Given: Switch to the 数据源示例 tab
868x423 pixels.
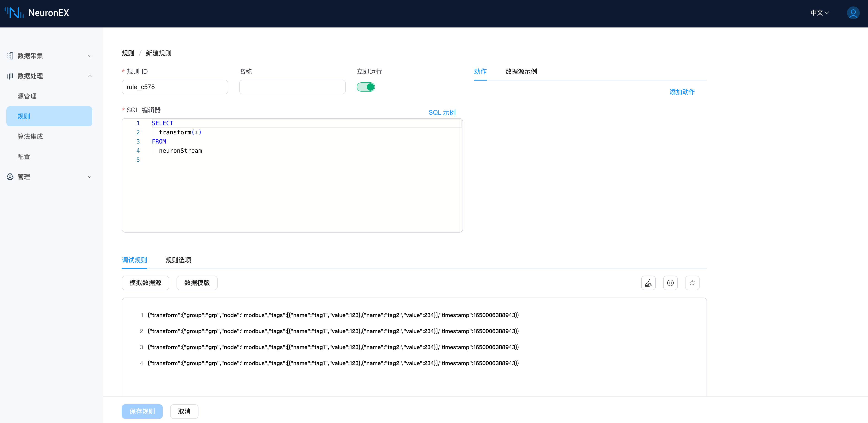Looking at the screenshot, I should coord(521,71).
